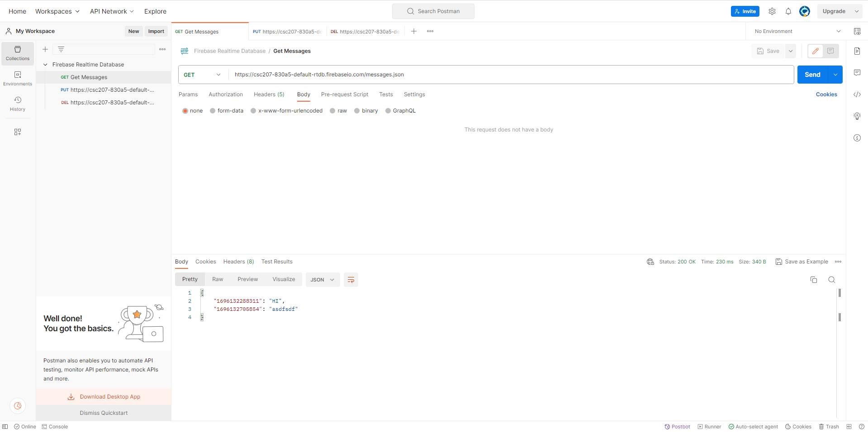Open request info icon on right sidebar
Image resolution: width=868 pixels, height=432 pixels.
coord(857,138)
